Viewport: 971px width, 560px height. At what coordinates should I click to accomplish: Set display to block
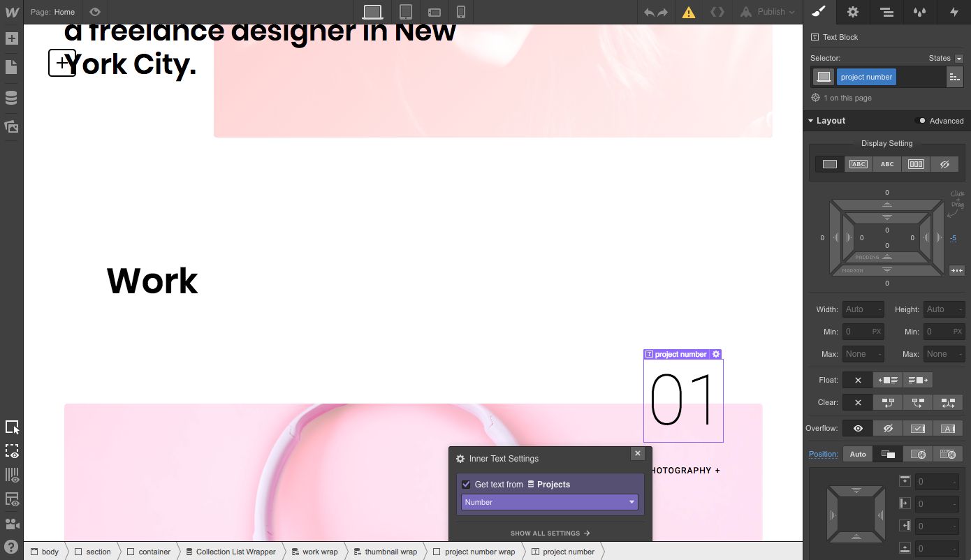pos(830,164)
